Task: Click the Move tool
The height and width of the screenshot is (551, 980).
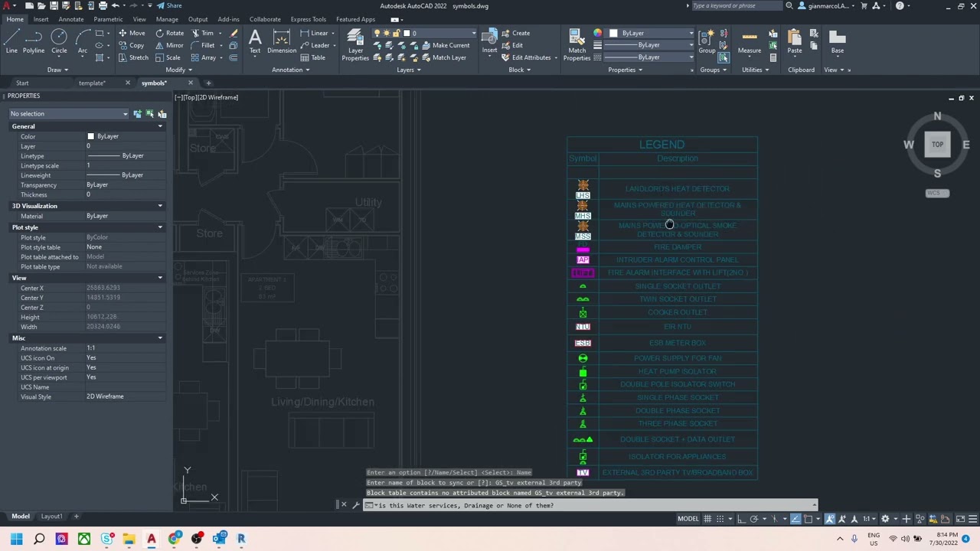Action: pyautogui.click(x=131, y=33)
